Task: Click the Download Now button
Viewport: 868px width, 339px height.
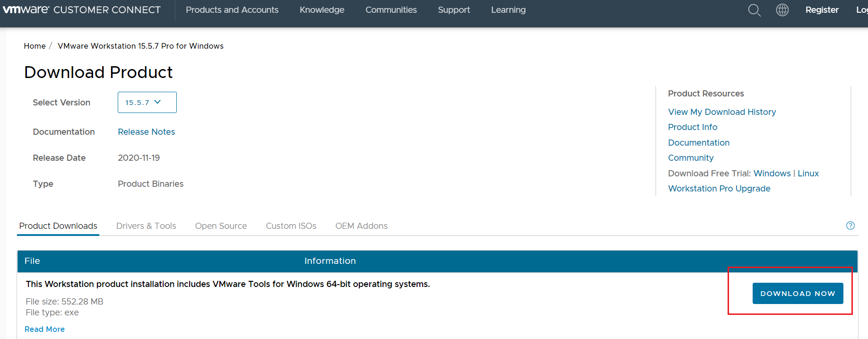Action: coord(798,293)
